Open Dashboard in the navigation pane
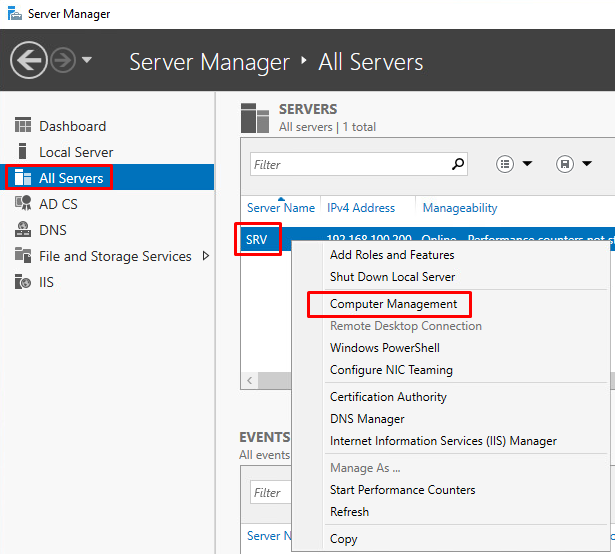This screenshot has width=615, height=554. 73,126
